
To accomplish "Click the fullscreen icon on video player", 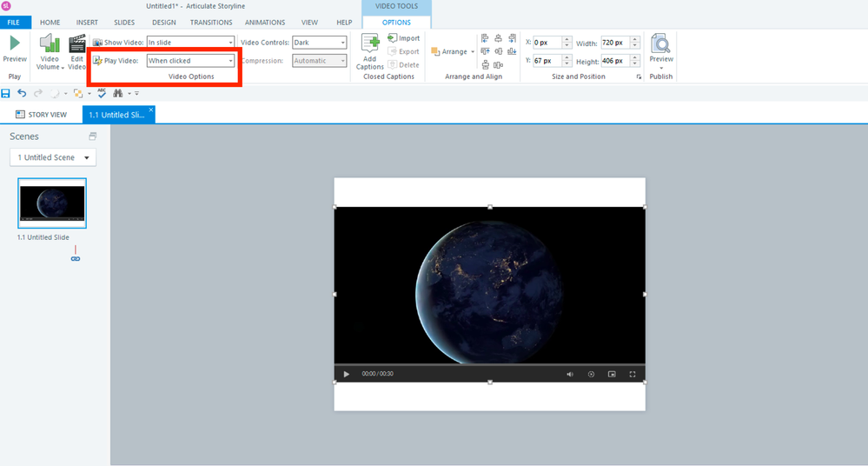I will pos(633,374).
